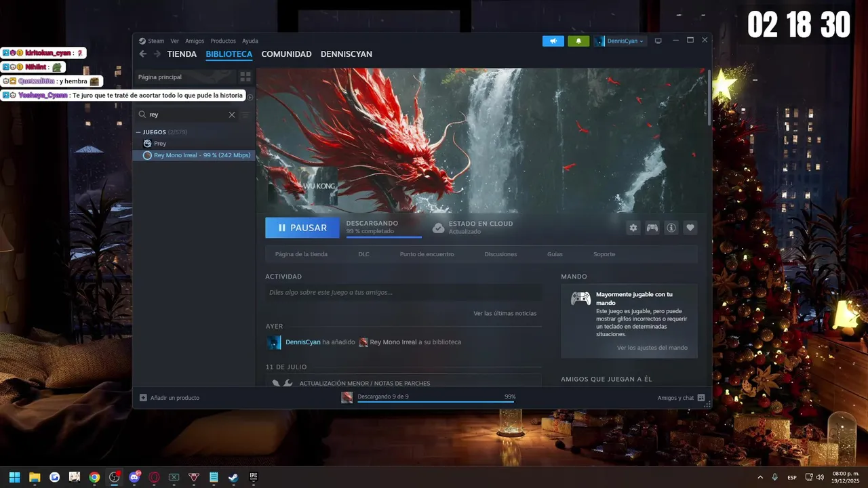
Task: Open Ver las últimas noticias
Action: pyautogui.click(x=505, y=313)
